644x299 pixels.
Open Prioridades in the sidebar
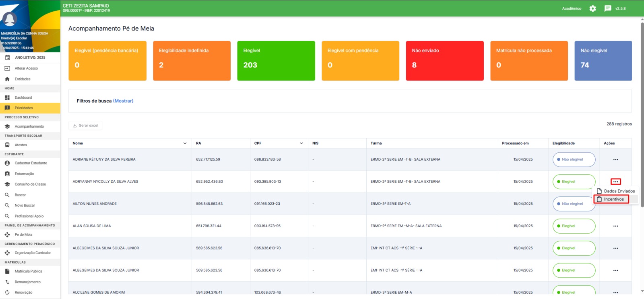click(x=24, y=108)
